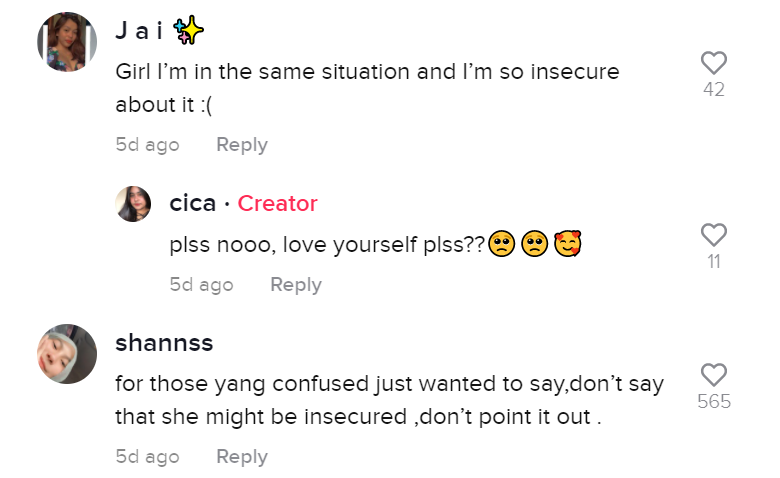780x478 pixels.
Task: Click the 565 likes count
Action: coord(713,402)
